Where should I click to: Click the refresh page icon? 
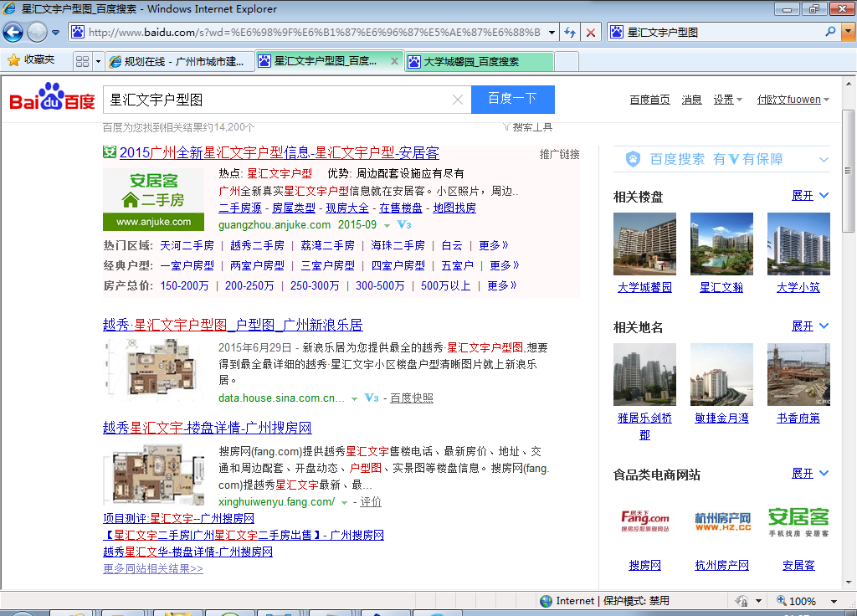pyautogui.click(x=570, y=33)
